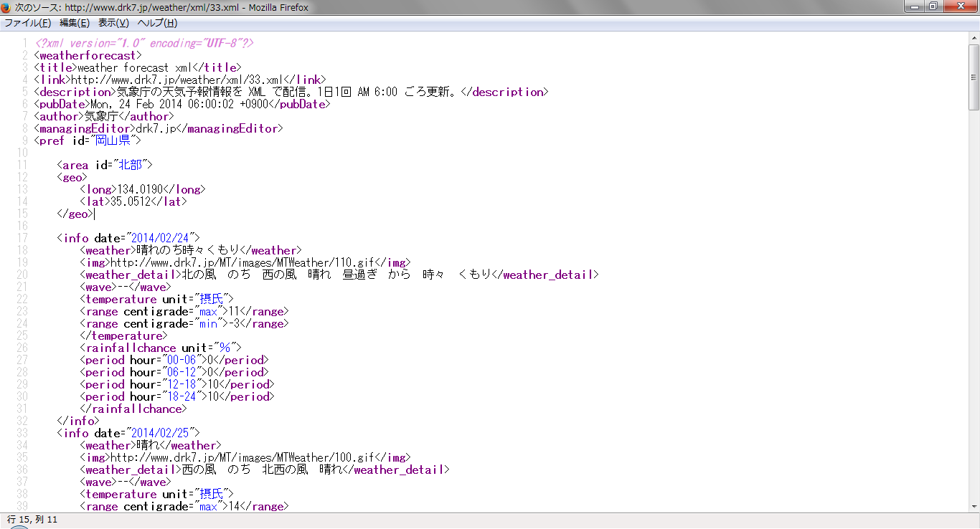980x529 pixels.
Task: Open the 編集 (Edit) menu
Action: click(x=75, y=23)
